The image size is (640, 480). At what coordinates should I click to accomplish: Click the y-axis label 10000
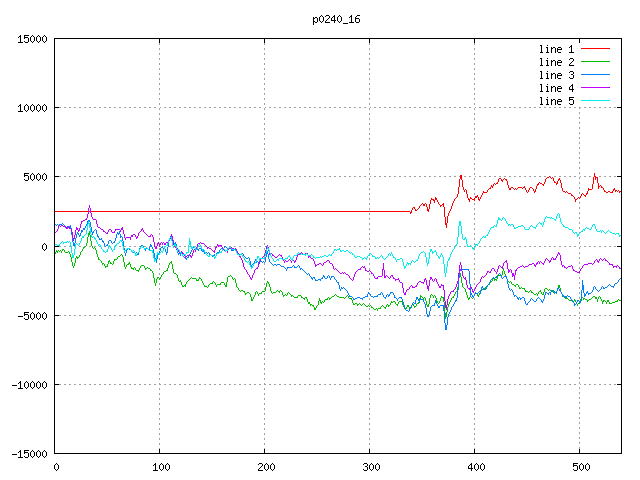[32, 108]
